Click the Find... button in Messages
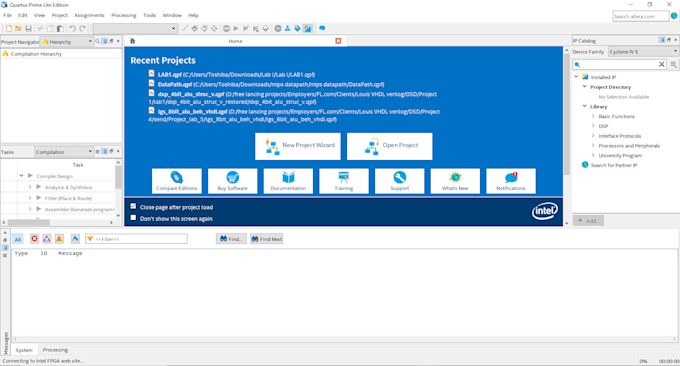 pyautogui.click(x=231, y=239)
